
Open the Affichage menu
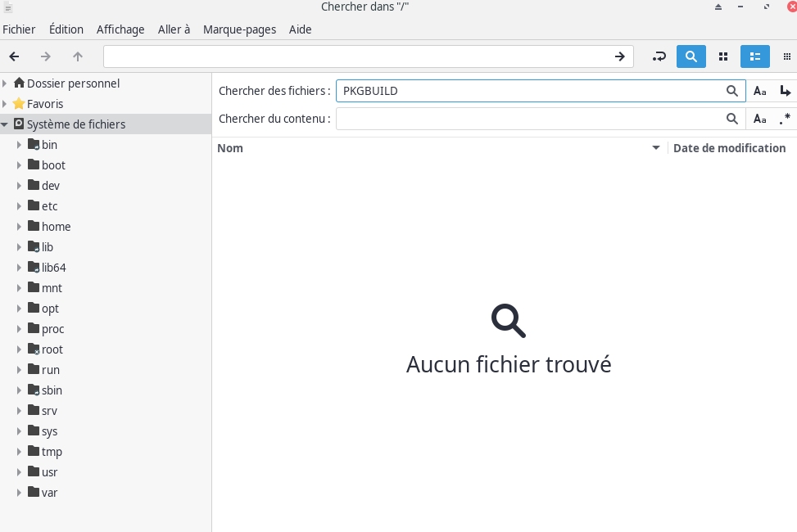coord(120,29)
